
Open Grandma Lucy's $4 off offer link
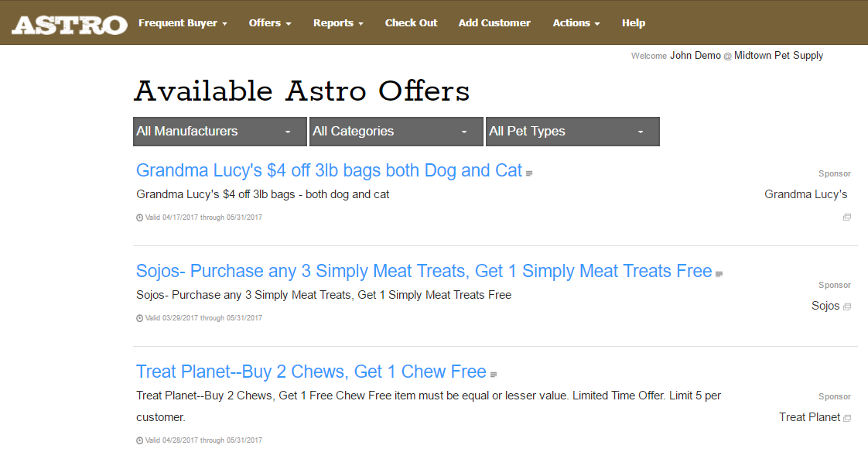[x=329, y=170]
